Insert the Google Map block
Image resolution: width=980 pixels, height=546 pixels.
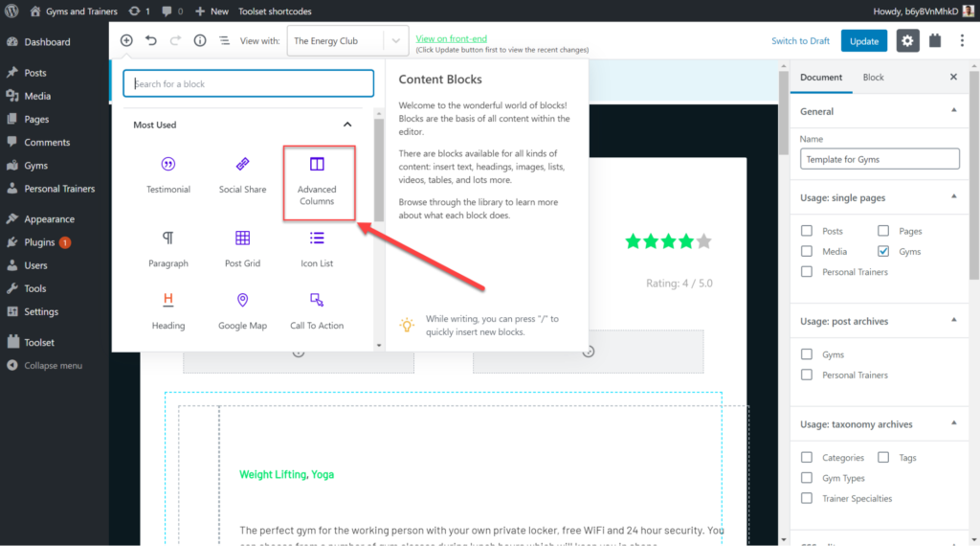pyautogui.click(x=242, y=311)
